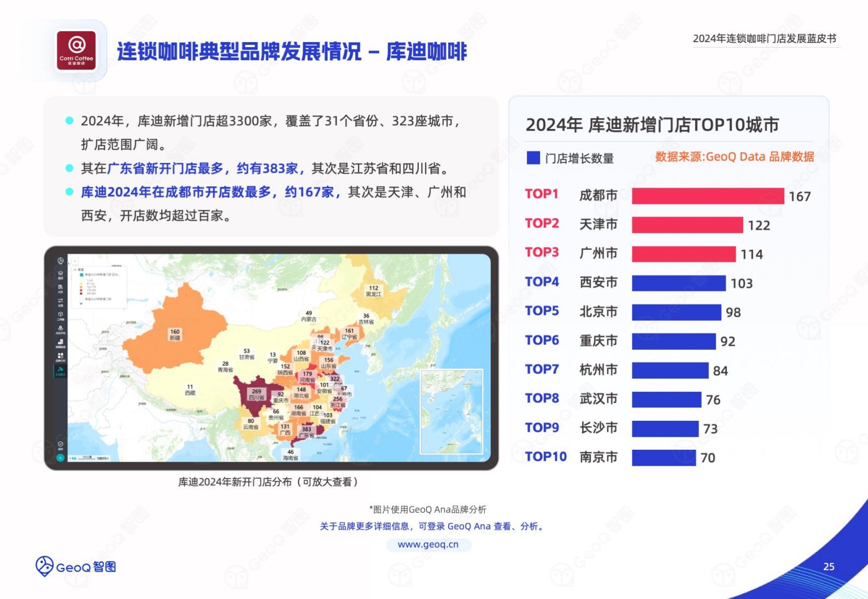The image size is (868, 599).
Task: Click the blue 南京市 70 bar
Action: 664,457
